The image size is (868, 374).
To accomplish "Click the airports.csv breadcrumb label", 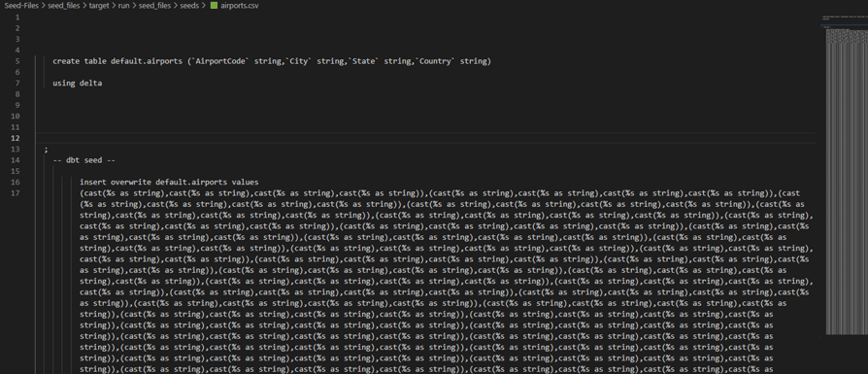I will pos(239,6).
